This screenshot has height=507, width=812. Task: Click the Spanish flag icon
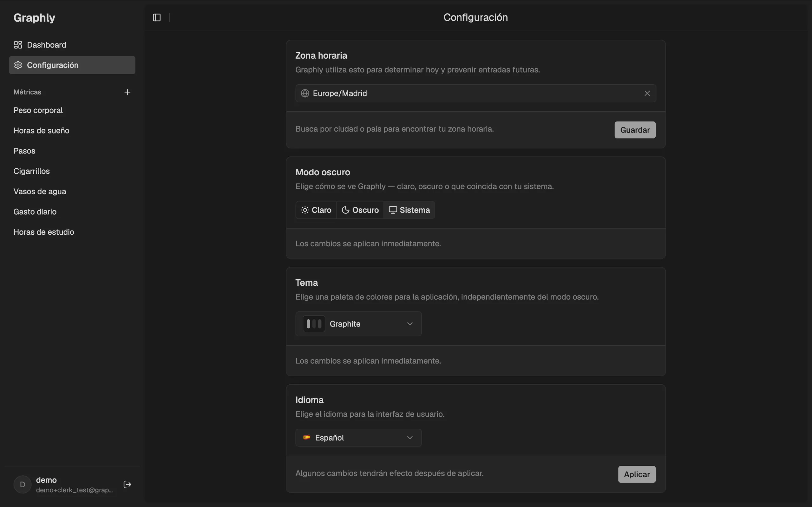pyautogui.click(x=306, y=437)
